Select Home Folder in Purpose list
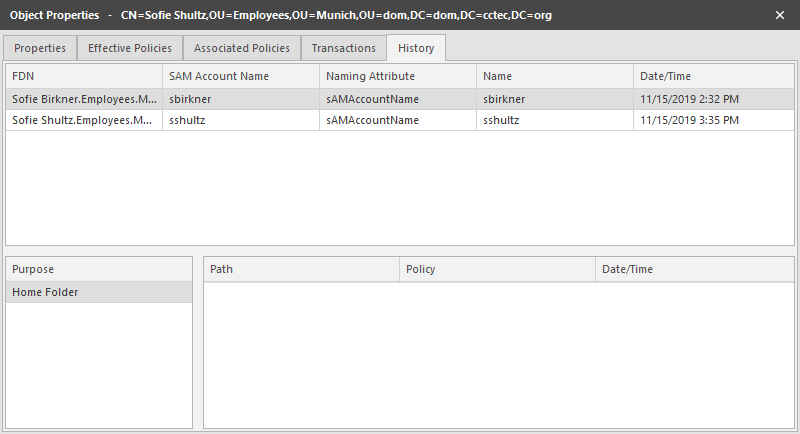800x434 pixels. pos(98,292)
